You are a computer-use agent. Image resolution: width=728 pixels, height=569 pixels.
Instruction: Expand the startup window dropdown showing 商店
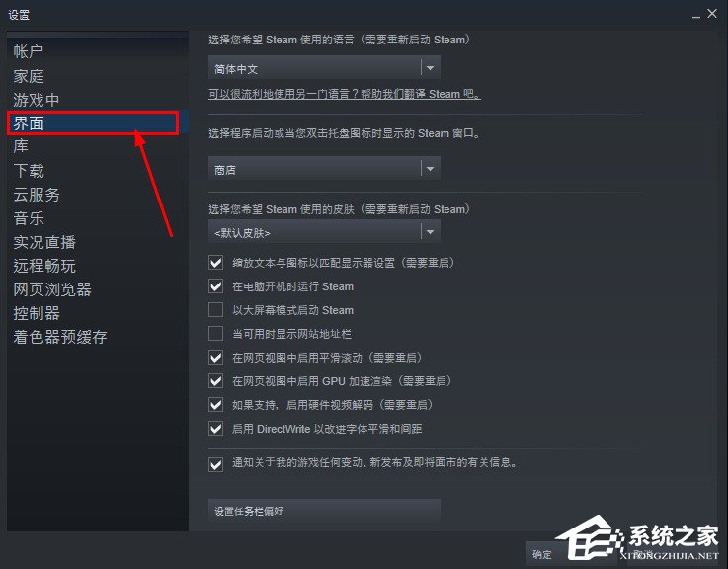pyautogui.click(x=324, y=169)
